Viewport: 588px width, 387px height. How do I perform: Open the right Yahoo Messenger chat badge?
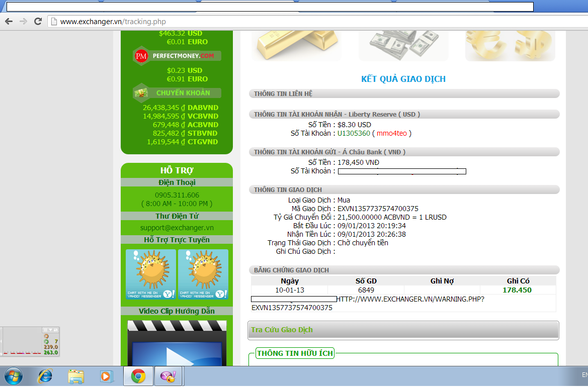203,274
